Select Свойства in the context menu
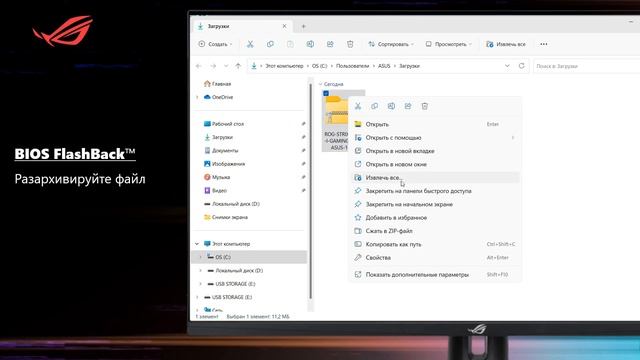 (435, 258)
